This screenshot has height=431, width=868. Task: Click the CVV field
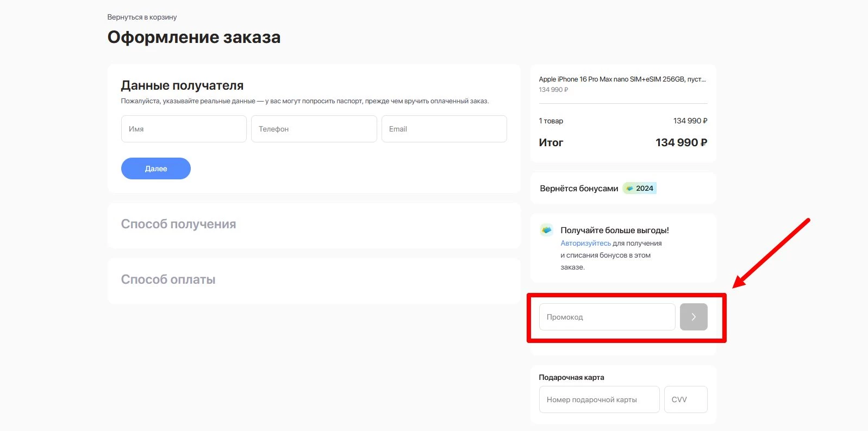coord(685,399)
